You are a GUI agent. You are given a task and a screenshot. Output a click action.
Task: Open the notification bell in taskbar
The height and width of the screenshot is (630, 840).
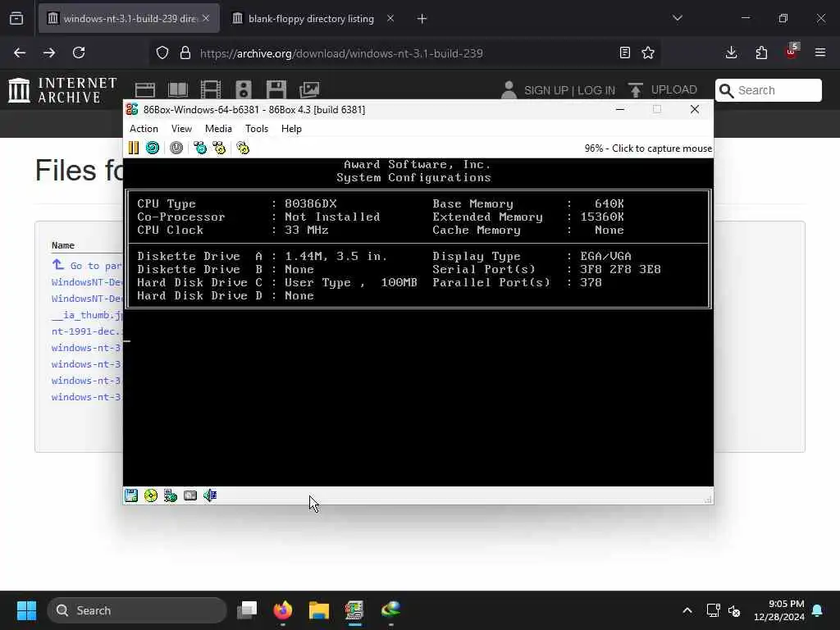818,610
